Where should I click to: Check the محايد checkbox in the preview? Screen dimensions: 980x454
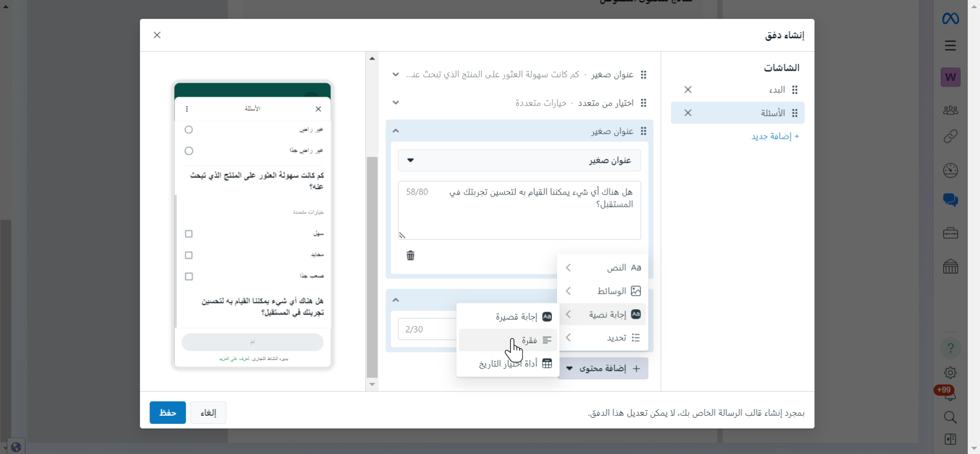(189, 255)
